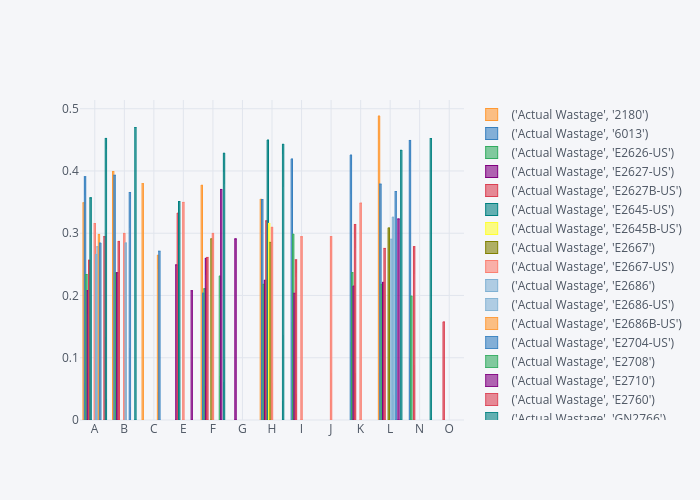Toggle 'E2626-US' legend label

pyautogui.click(x=592, y=153)
